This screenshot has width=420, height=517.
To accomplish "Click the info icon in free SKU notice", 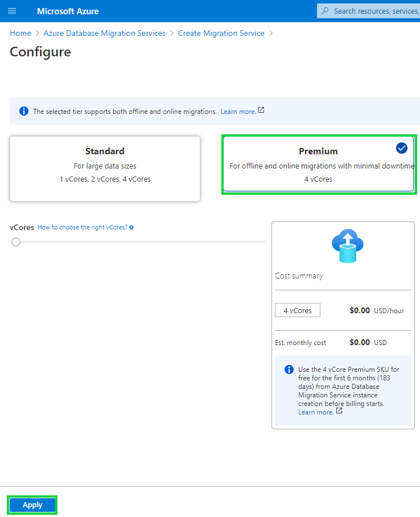I will click(289, 370).
